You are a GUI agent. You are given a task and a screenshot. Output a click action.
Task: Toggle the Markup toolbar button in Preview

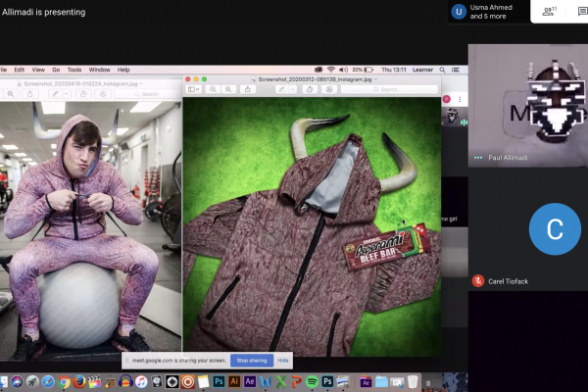coord(328,89)
